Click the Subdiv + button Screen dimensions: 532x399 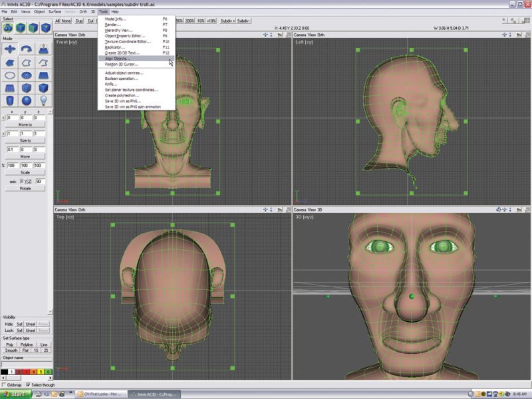(x=226, y=21)
